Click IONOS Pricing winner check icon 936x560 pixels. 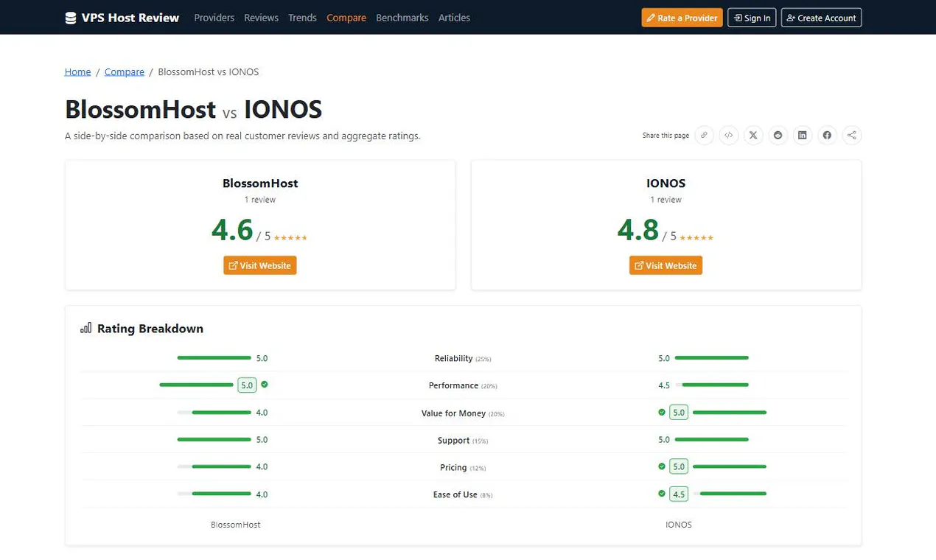click(662, 466)
